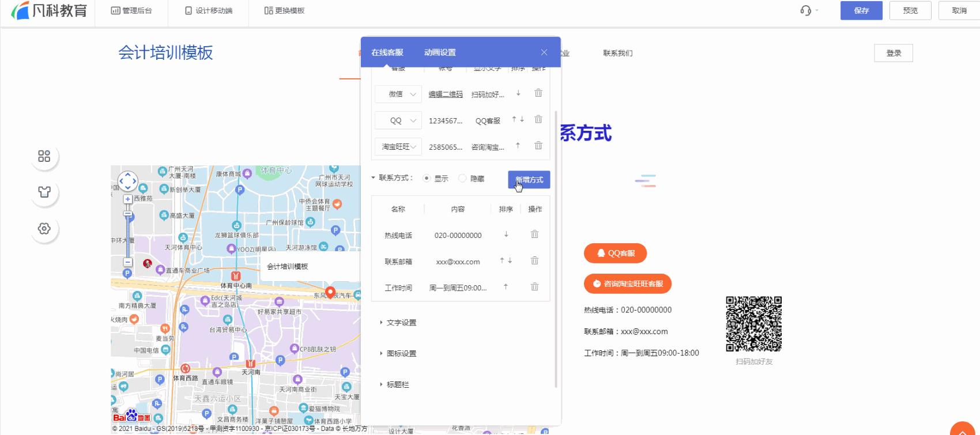This screenshot has width=980, height=435.
Task: Open the QQ service type dropdown
Action: pos(398,120)
